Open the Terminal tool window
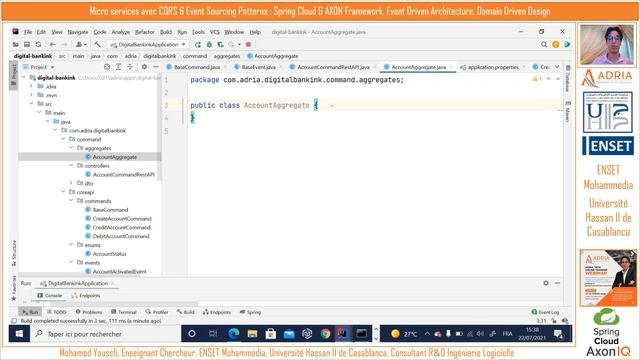This screenshot has height=360, width=640. pos(124,312)
